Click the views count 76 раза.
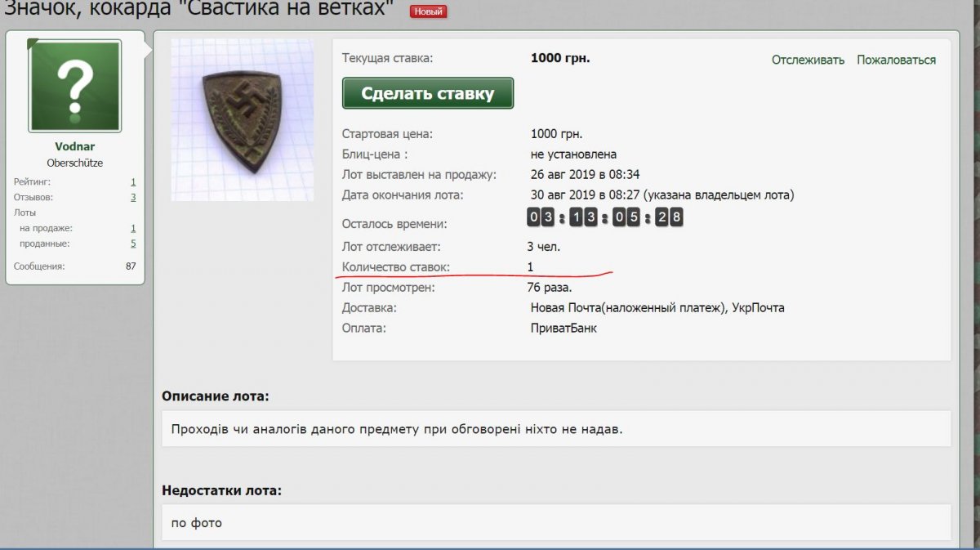The height and width of the screenshot is (550, 980). (x=550, y=287)
